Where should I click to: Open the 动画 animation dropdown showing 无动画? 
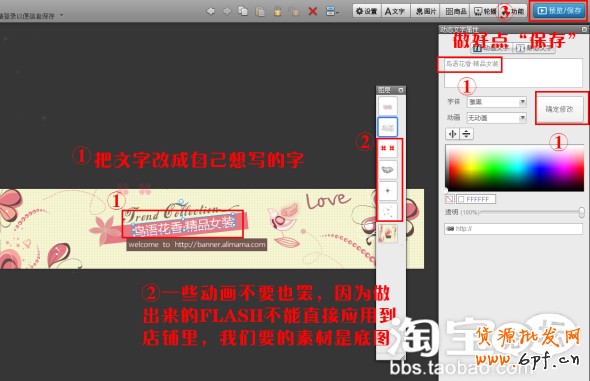point(496,118)
